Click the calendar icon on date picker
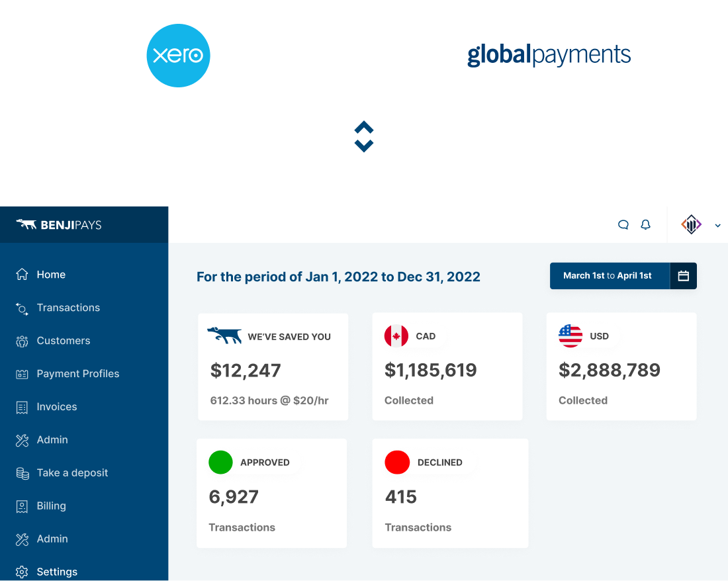Image resolution: width=728 pixels, height=581 pixels. coord(684,276)
